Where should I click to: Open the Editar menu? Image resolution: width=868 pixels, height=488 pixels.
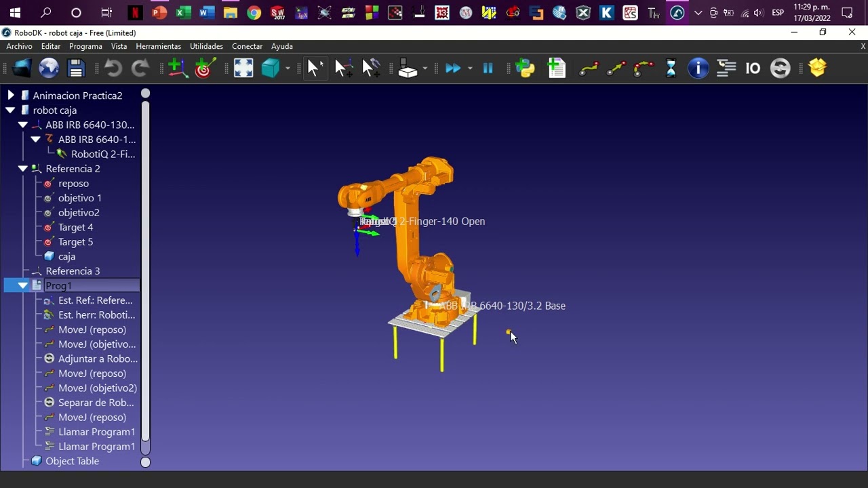[x=51, y=46]
